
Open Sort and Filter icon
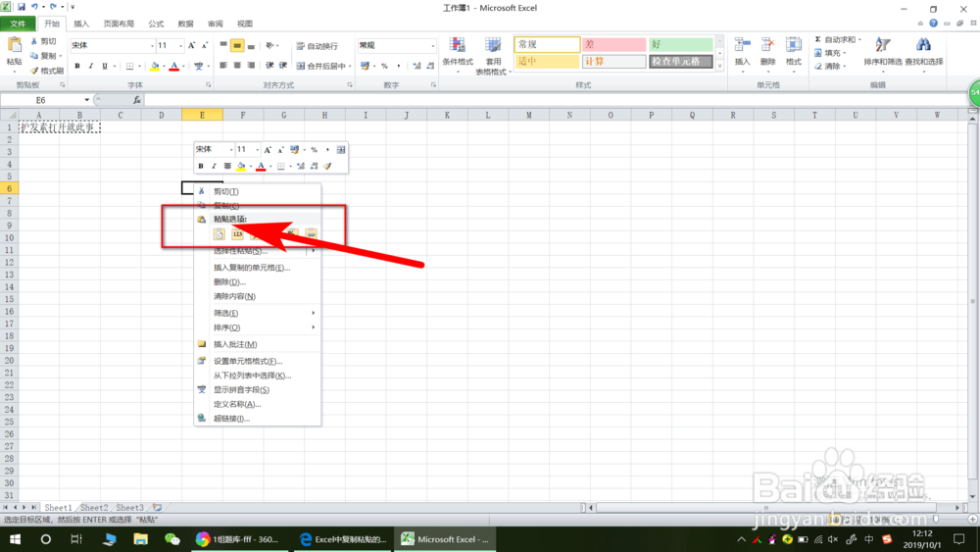(x=882, y=45)
